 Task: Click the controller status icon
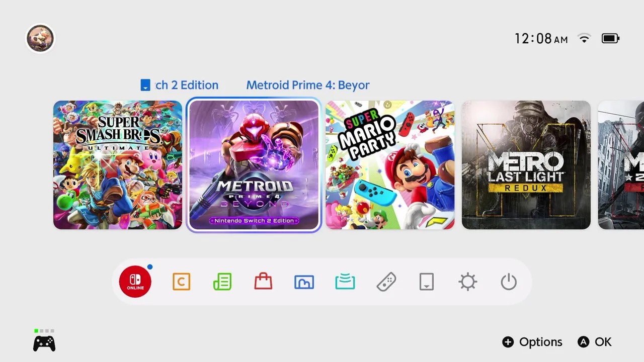point(44,341)
